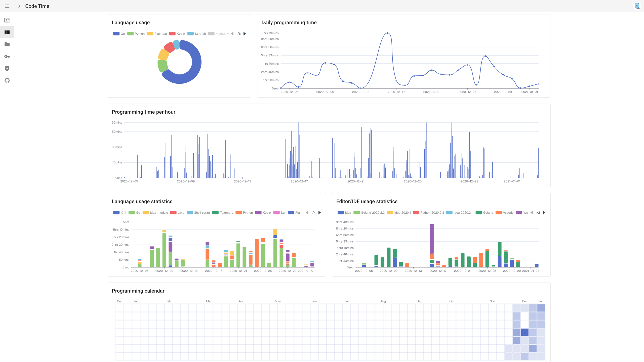Open the GitHub sidebar icon
The width and height of the screenshot is (644, 362).
pyautogui.click(x=7, y=80)
